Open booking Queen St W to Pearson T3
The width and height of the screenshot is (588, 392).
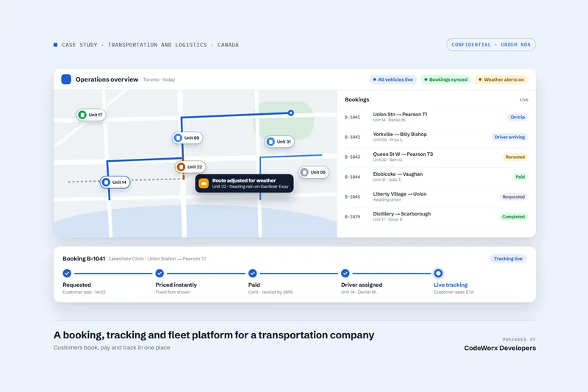[x=437, y=157]
